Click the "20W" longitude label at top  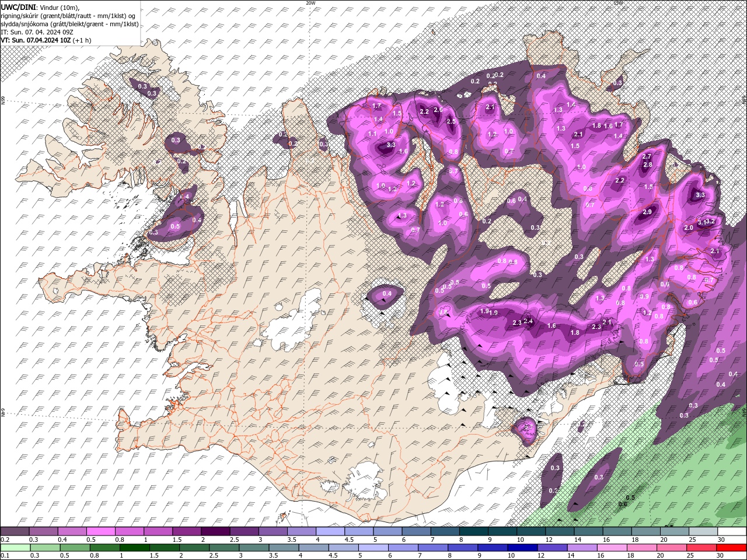310,3
